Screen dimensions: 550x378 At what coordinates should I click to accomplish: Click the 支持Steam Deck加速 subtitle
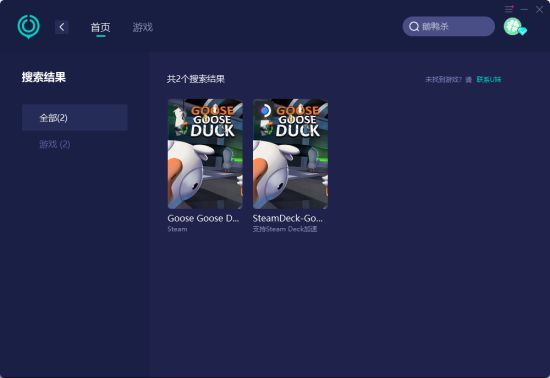coord(285,229)
